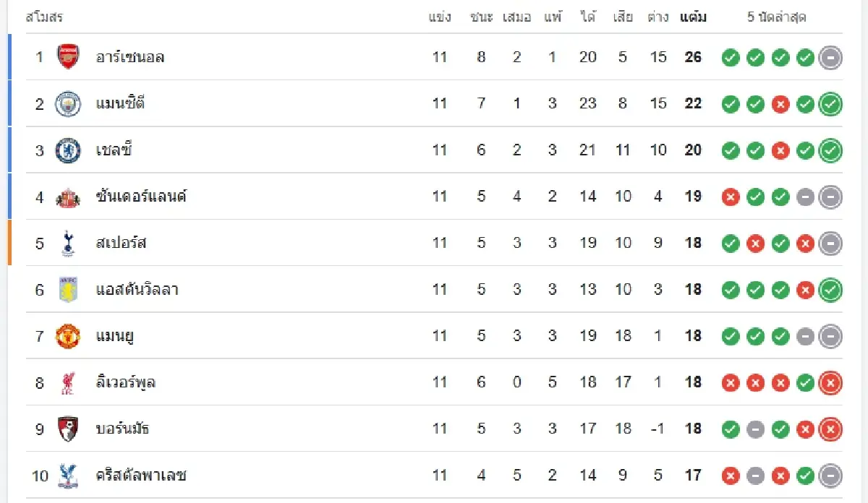Click the สโมสร club column header

coord(44,17)
